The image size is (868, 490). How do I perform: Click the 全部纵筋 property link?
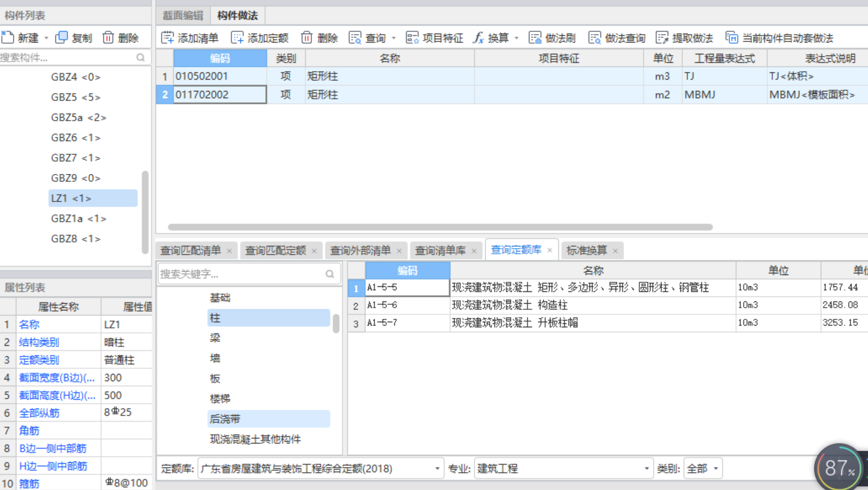pyautogui.click(x=39, y=413)
